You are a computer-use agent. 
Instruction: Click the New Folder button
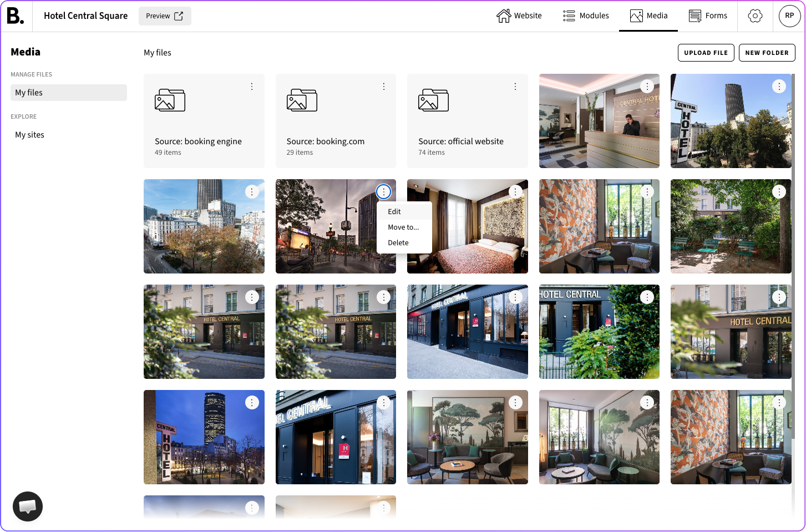pyautogui.click(x=767, y=53)
